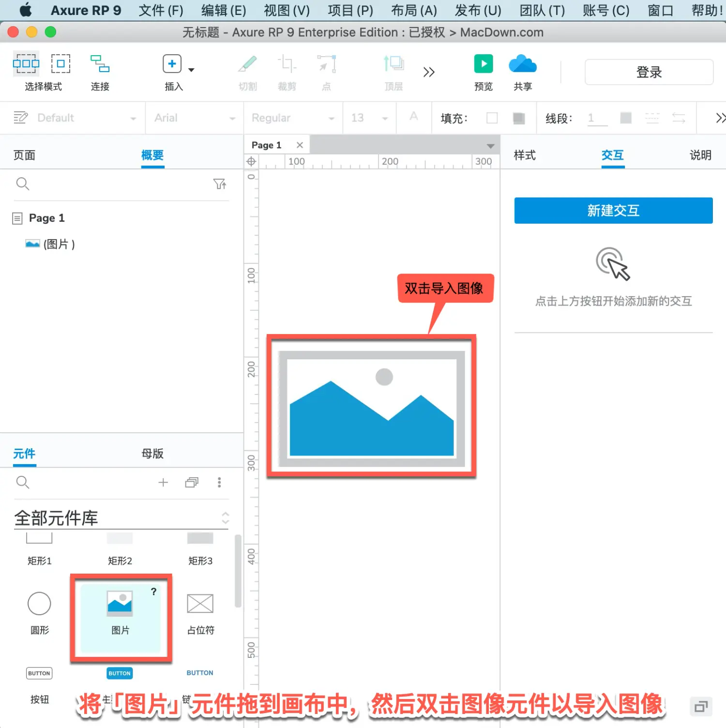Select the 矩形2 widget

point(120,549)
